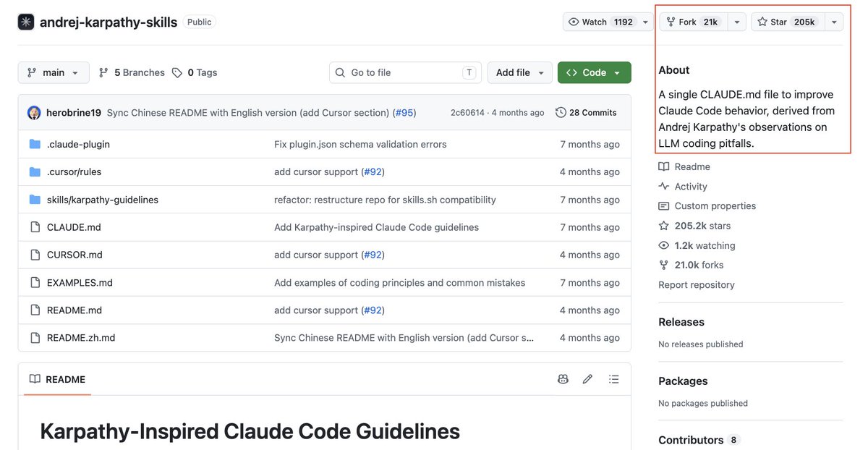868x450 pixels.
Task: Click the Custom properties icon
Action: (664, 206)
